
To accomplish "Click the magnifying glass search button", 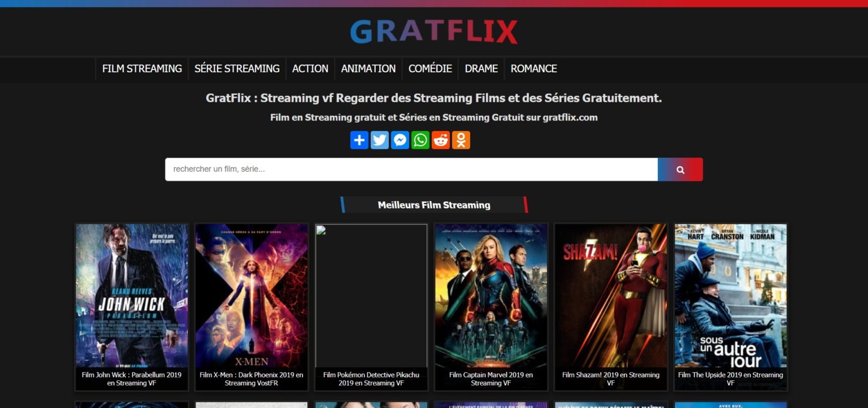I will 680,170.
